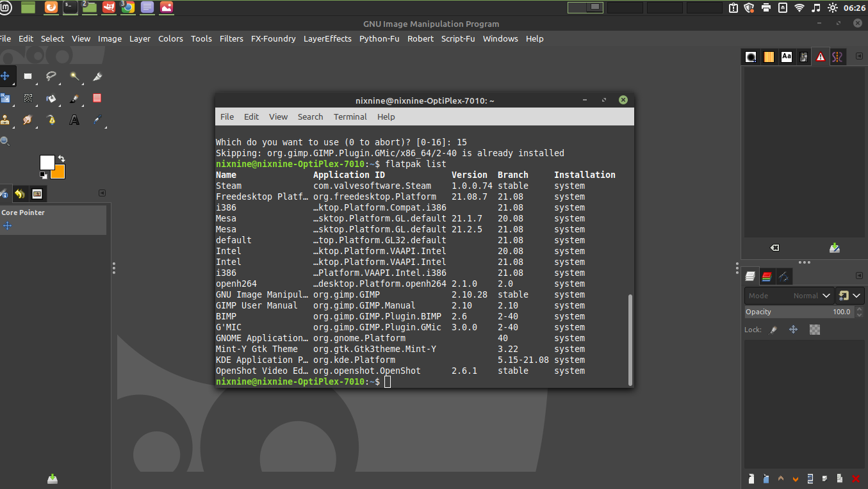Select the Paintbrush tool
Image resolution: width=868 pixels, height=489 pixels.
(x=75, y=98)
